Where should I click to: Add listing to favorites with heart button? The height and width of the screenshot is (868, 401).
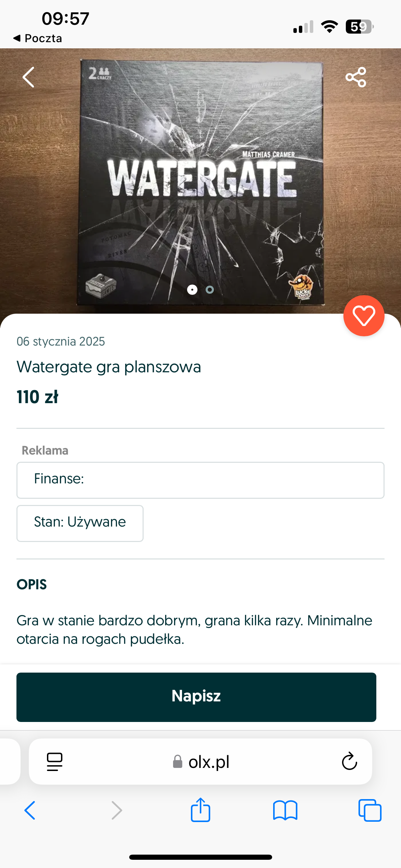point(364,316)
